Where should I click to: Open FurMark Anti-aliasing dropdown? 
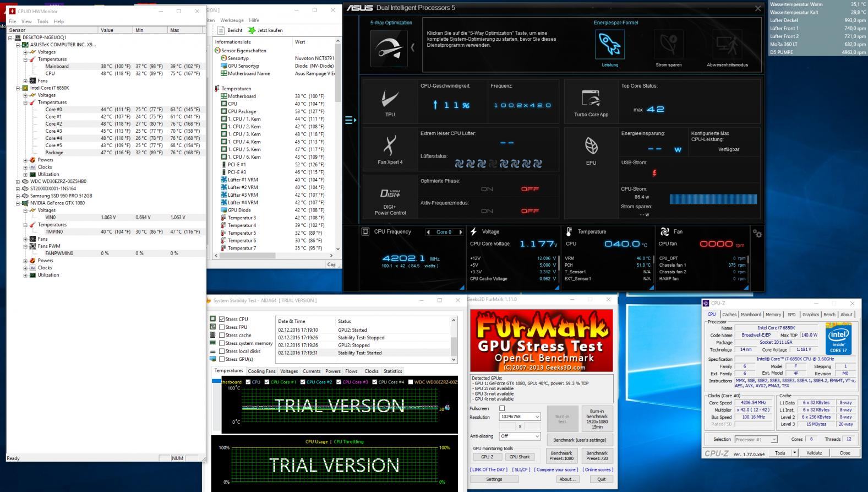(520, 436)
